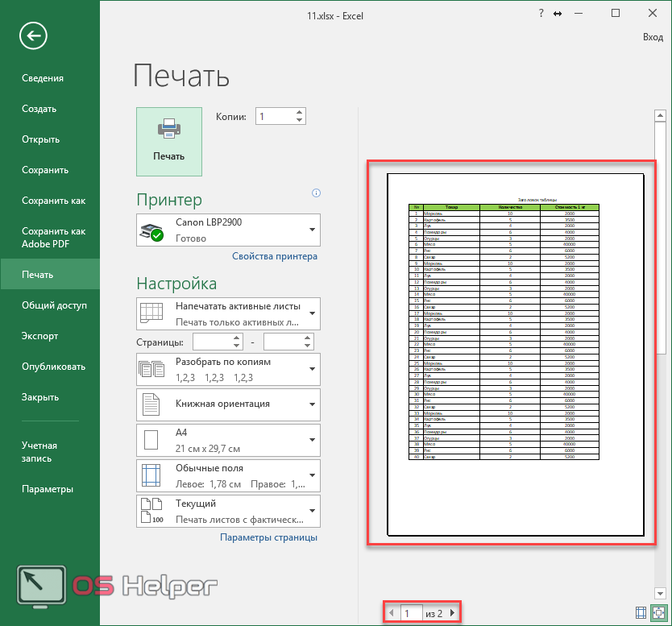The height and width of the screenshot is (626, 672).
Task: Increase the copies count with up arrow
Action: pyautogui.click(x=300, y=112)
